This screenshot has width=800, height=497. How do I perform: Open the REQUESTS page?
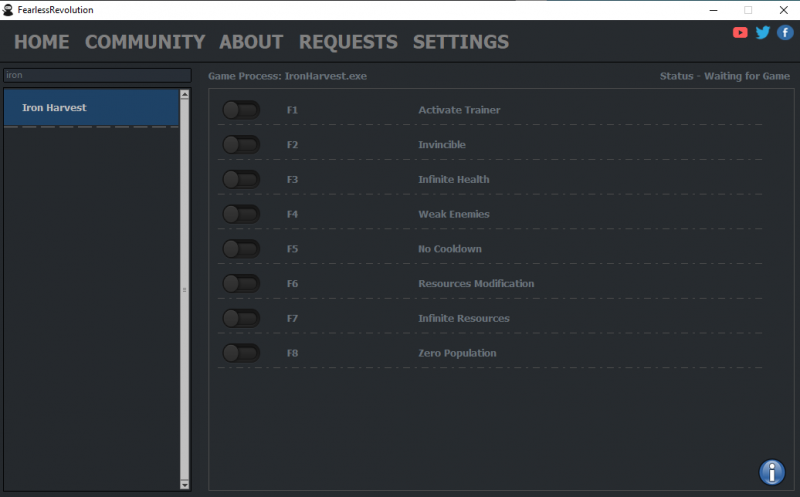348,42
